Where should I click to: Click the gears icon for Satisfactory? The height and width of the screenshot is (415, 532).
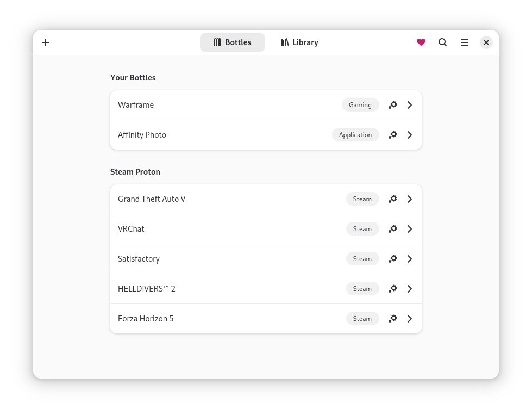(x=392, y=259)
